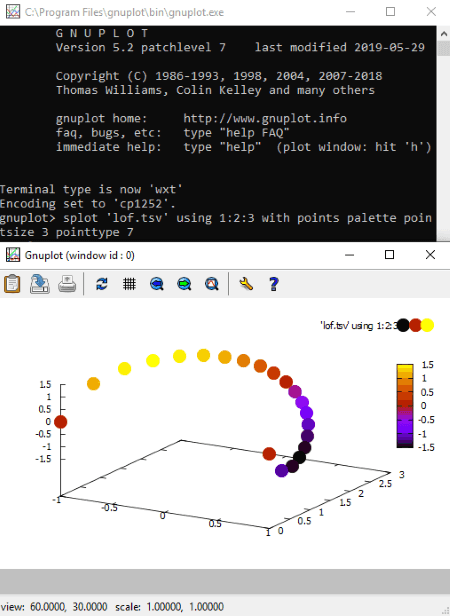
Task: Click the color palette bar legend
Action: (405, 406)
